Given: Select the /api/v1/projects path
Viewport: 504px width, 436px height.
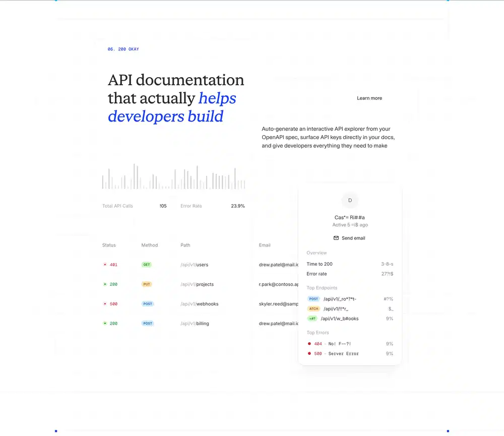Looking at the screenshot, I should 197,284.
